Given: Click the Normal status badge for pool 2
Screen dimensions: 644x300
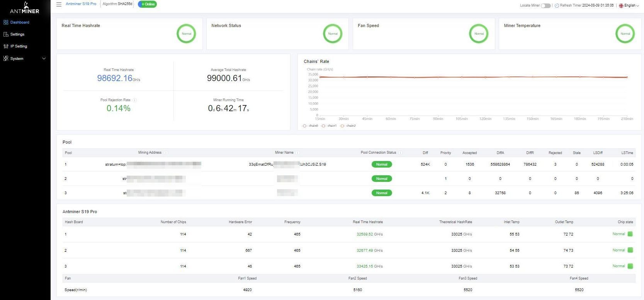Looking at the screenshot, I should 382,179.
